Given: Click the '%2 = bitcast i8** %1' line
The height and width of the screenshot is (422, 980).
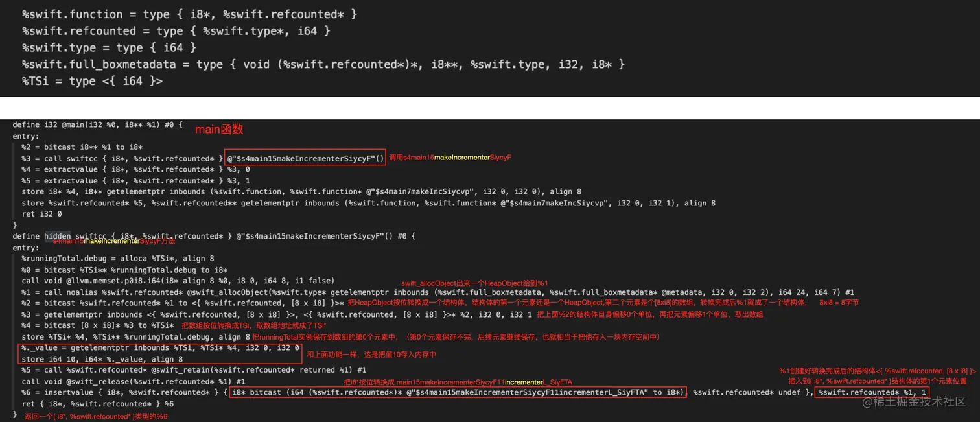Looking at the screenshot, I should (82, 147).
